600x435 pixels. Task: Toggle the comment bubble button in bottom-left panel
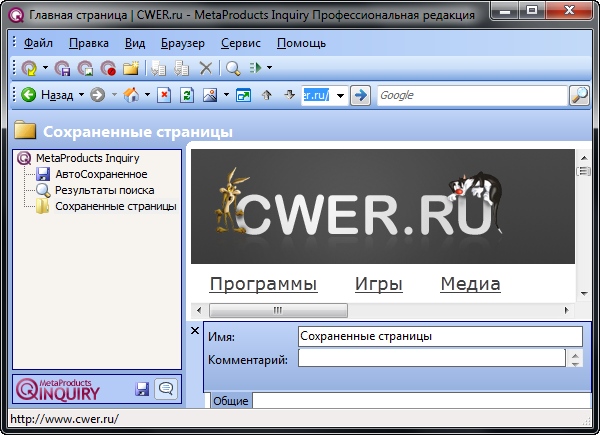coord(166,389)
